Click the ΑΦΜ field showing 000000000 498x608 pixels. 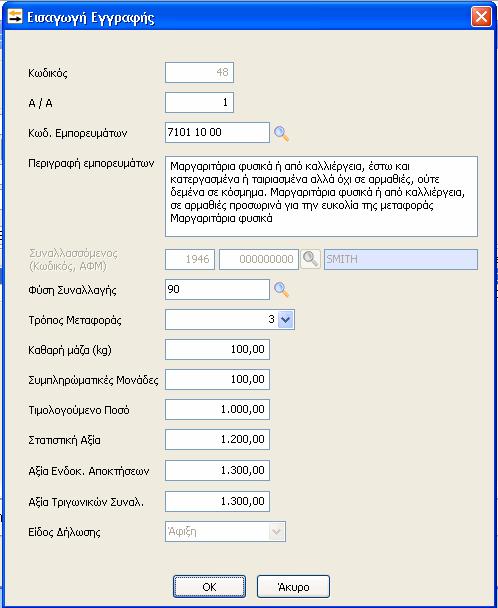pyautogui.click(x=259, y=259)
